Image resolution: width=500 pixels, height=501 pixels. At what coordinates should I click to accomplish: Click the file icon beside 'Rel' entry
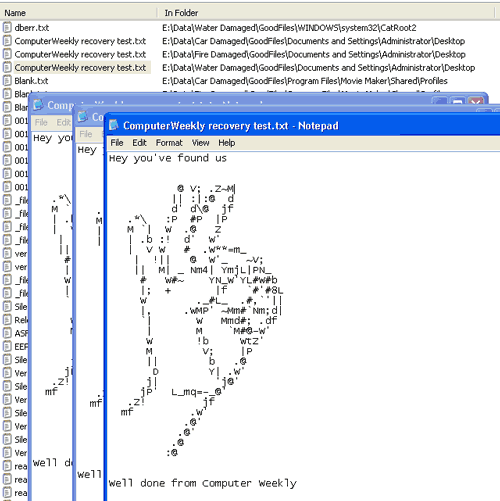[x=7, y=320]
